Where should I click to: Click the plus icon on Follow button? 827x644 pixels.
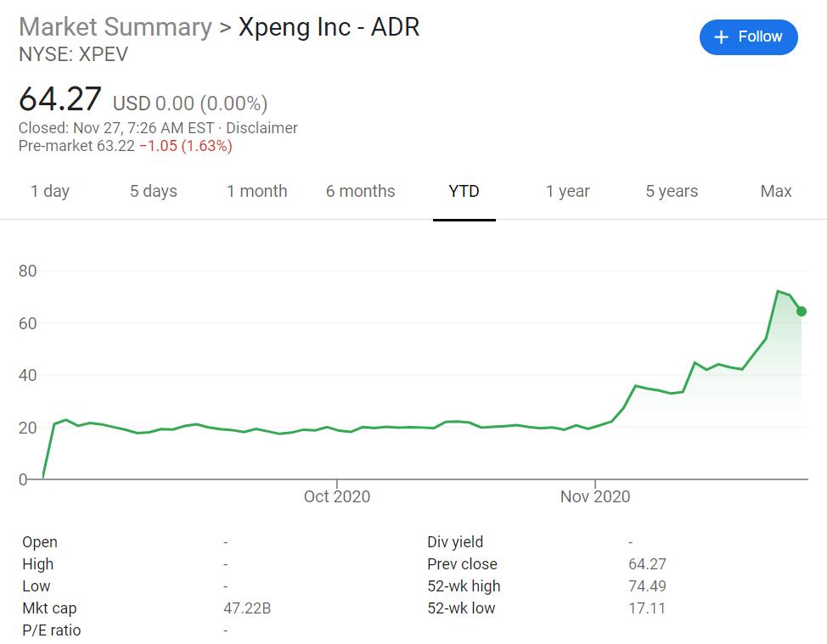[x=720, y=36]
